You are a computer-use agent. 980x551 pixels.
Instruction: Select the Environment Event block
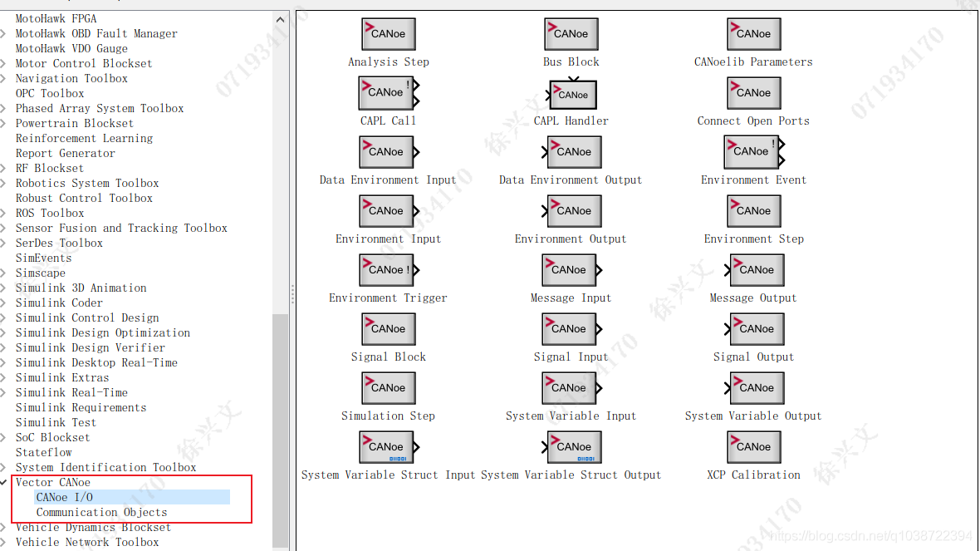pos(753,152)
